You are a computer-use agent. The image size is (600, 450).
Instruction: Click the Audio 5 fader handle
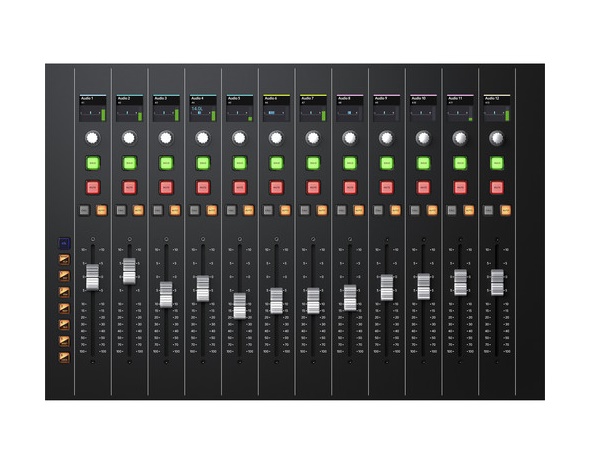[x=240, y=306]
